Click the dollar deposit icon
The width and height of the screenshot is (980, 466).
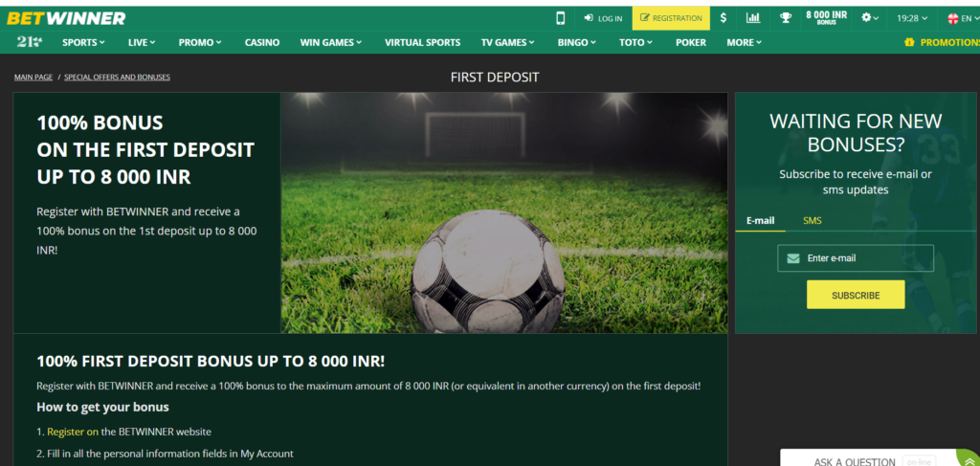tap(724, 18)
